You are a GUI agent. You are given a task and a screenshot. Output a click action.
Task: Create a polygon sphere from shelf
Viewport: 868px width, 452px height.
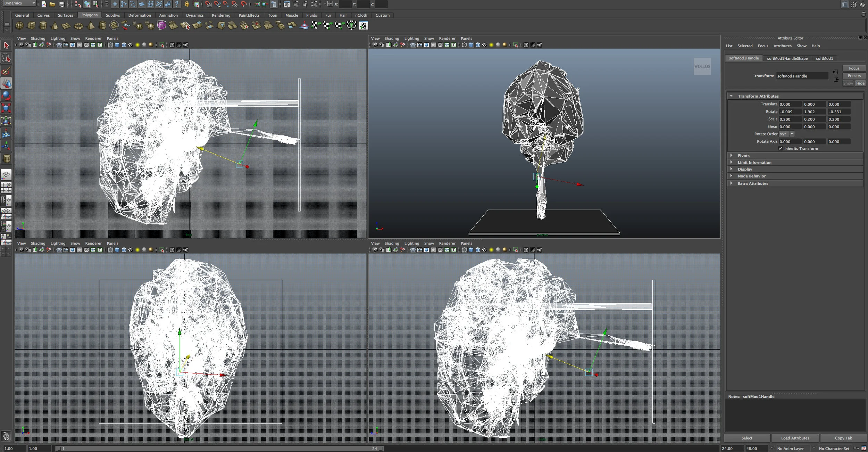(x=19, y=25)
